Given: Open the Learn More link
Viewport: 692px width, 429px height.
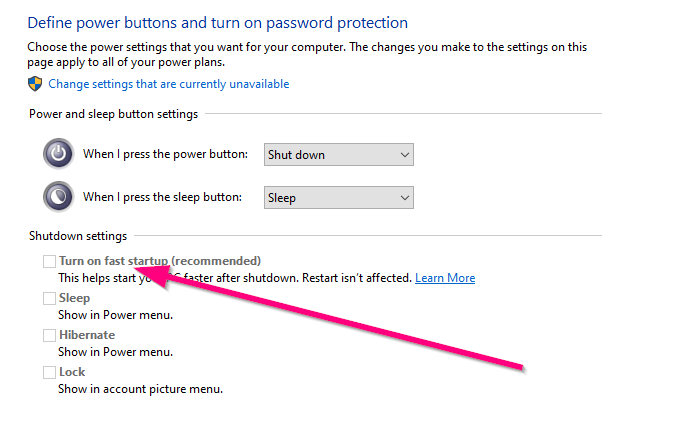Looking at the screenshot, I should pos(445,278).
